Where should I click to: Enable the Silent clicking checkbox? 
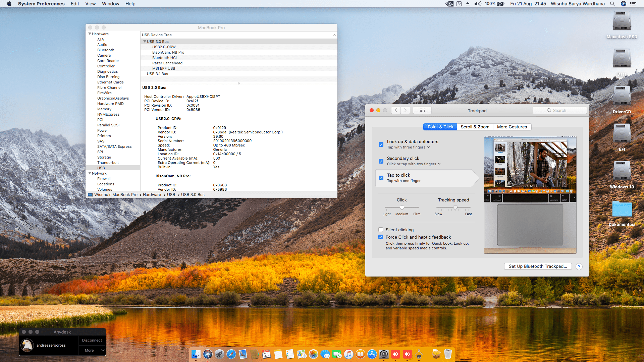click(x=381, y=230)
